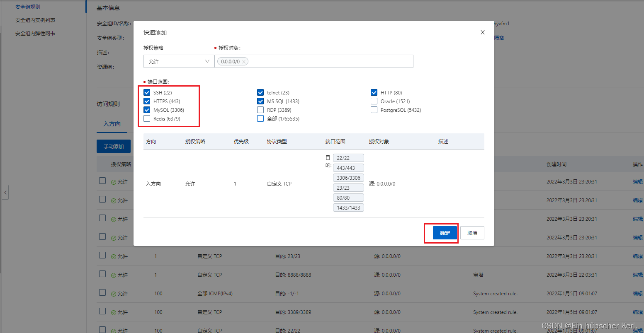The height and width of the screenshot is (333, 644).
Task: Click 编辑 link for the 23/23 rule
Action: click(638, 256)
